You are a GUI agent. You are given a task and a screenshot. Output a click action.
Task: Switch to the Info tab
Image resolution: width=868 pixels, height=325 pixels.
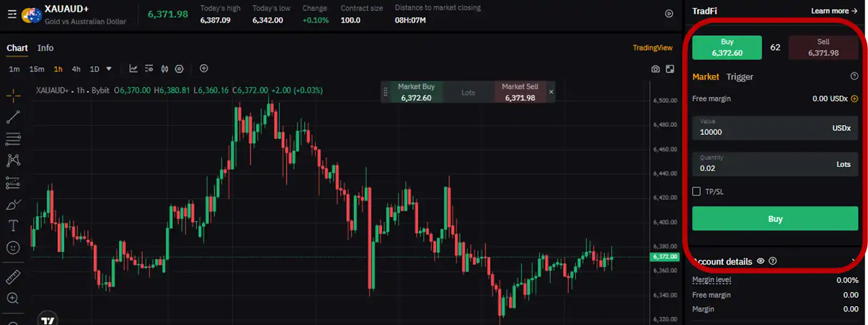[x=46, y=48]
